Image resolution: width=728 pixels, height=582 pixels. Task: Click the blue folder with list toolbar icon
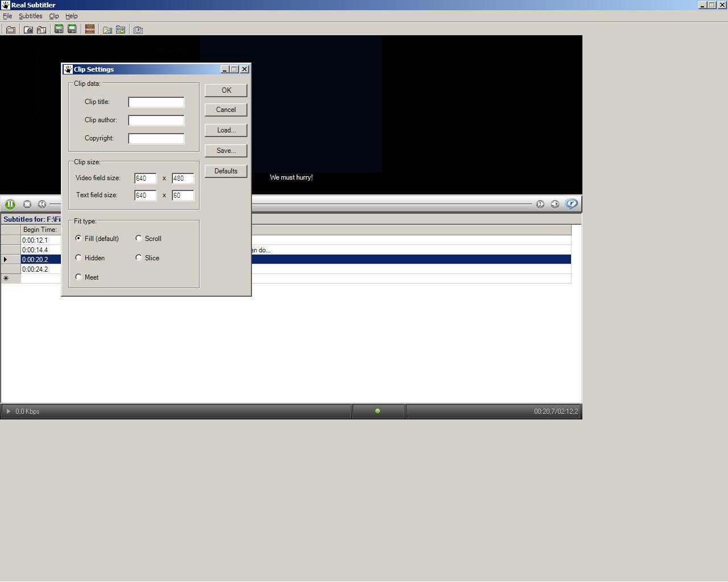click(121, 30)
